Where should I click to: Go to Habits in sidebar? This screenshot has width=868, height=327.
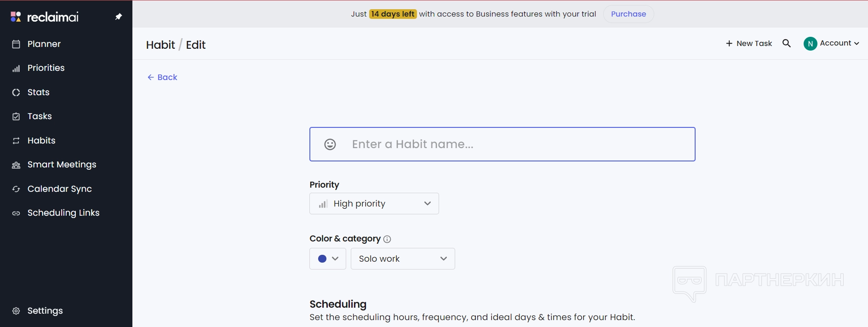pos(41,141)
